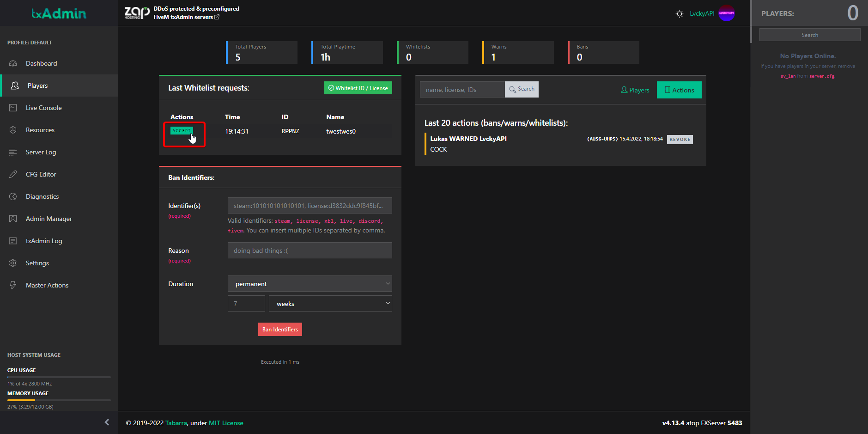Viewport: 868px width, 434px height.
Task: Click the Identifier(s) input field
Action: click(310, 206)
